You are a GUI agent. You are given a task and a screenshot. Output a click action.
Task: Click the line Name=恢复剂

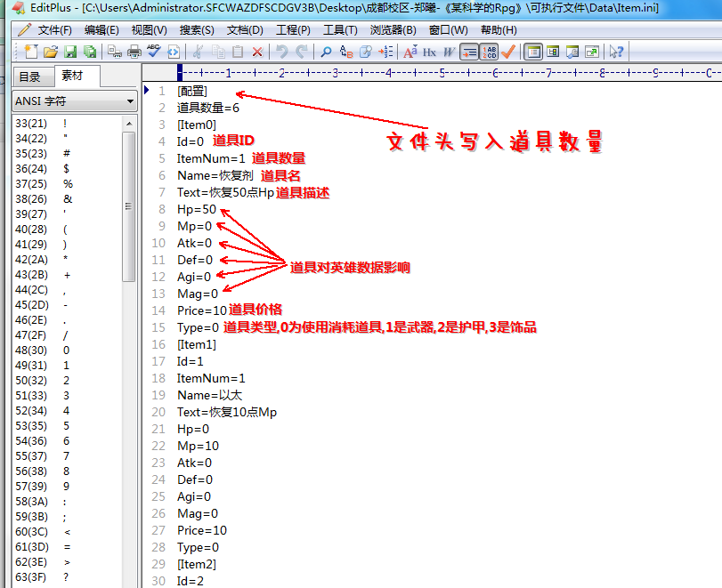[215, 176]
